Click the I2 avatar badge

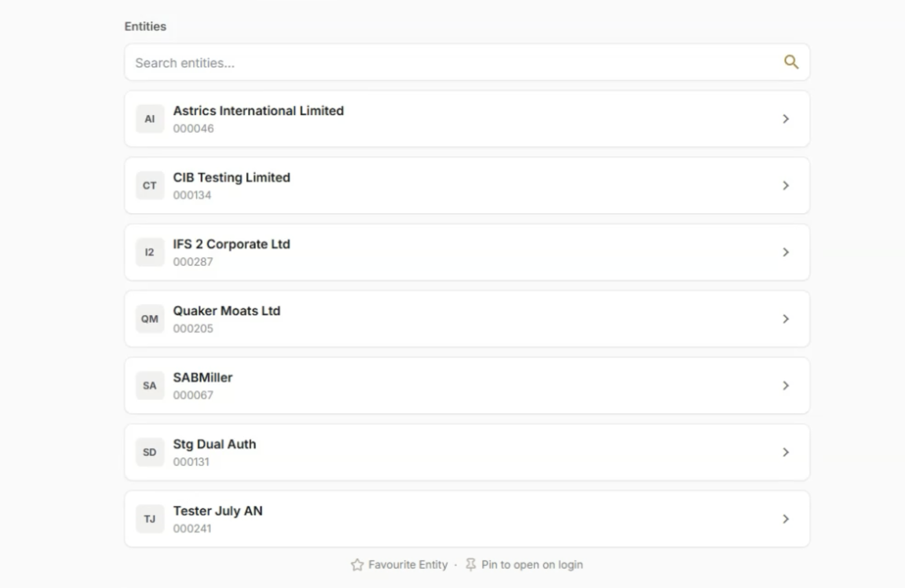point(150,252)
